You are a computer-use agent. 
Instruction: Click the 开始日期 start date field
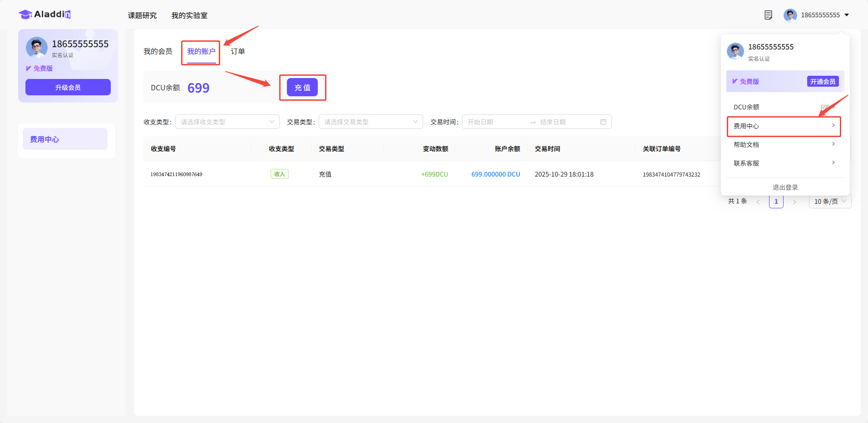(495, 122)
